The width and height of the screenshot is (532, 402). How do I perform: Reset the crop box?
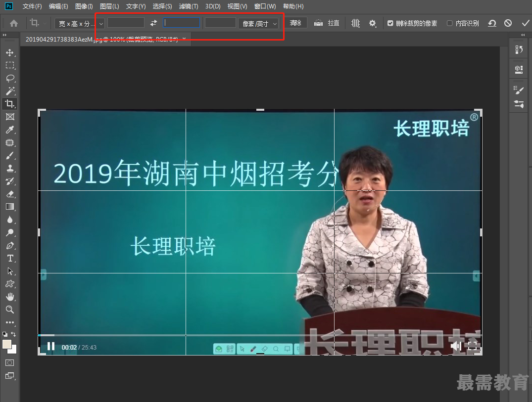tap(492, 23)
